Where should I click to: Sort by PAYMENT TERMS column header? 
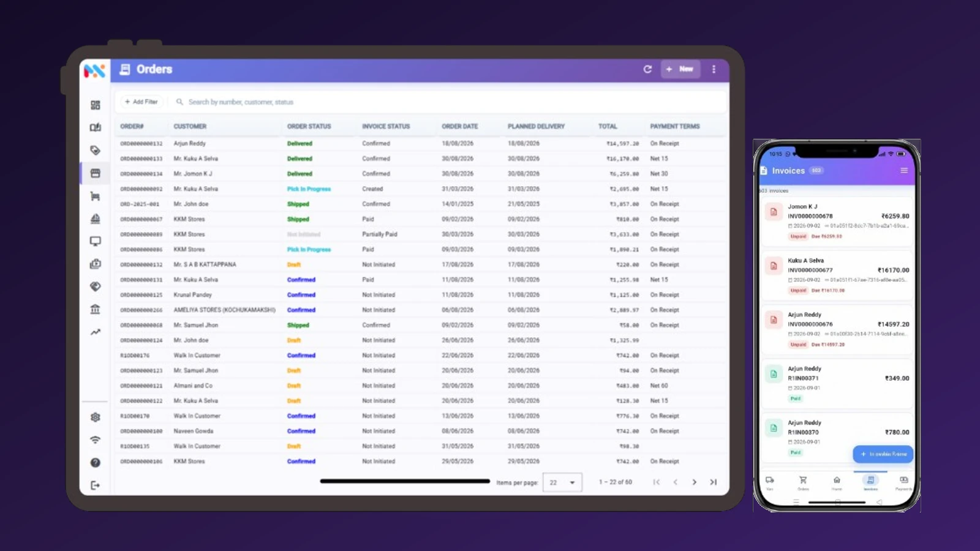pos(674,126)
